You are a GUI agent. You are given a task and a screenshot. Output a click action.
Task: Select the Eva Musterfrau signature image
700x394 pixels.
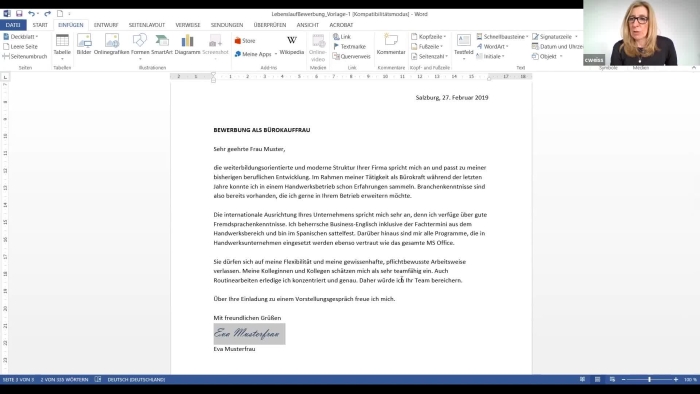click(x=249, y=334)
